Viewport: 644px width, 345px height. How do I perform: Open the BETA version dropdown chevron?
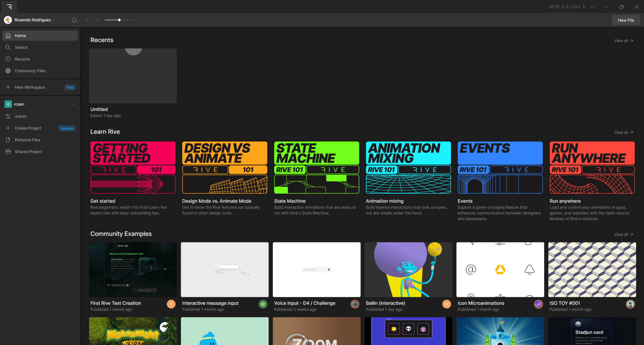[592, 7]
